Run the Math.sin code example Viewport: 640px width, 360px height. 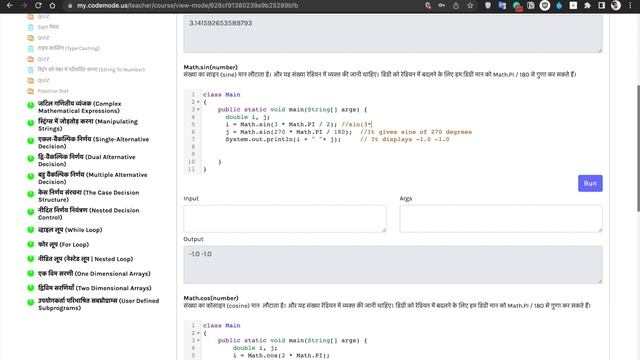tap(590, 183)
